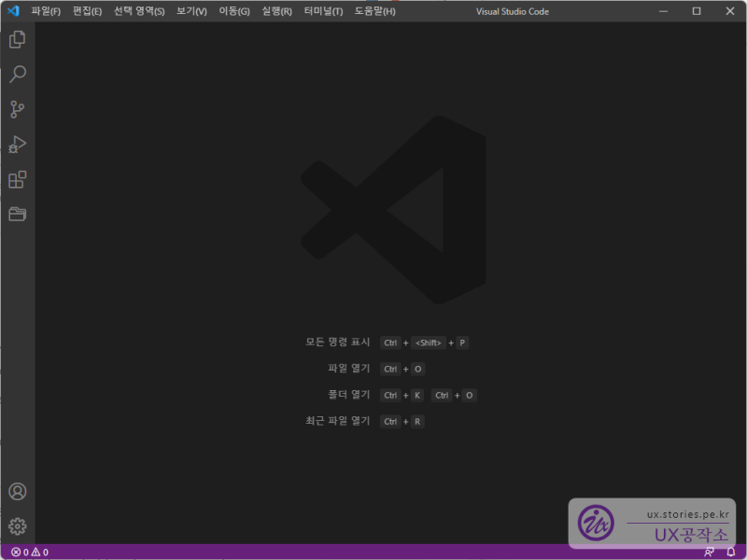Image resolution: width=747 pixels, height=560 pixels.
Task: Maximize the Visual Studio Code window
Action: tap(697, 11)
